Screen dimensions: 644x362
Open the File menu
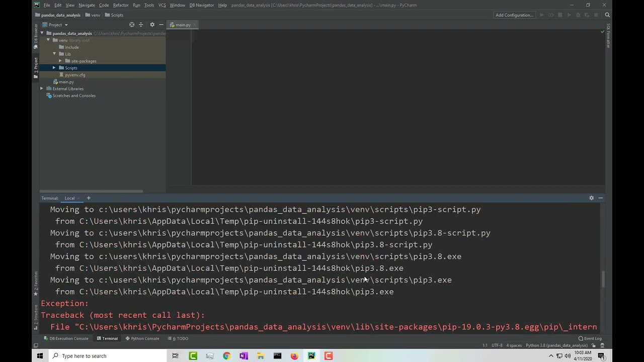point(47,5)
